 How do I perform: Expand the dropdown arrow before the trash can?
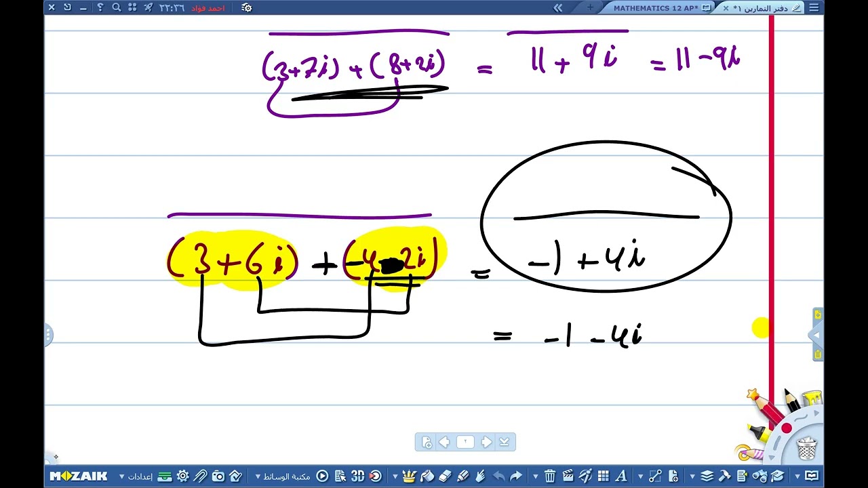pyautogui.click(x=536, y=476)
